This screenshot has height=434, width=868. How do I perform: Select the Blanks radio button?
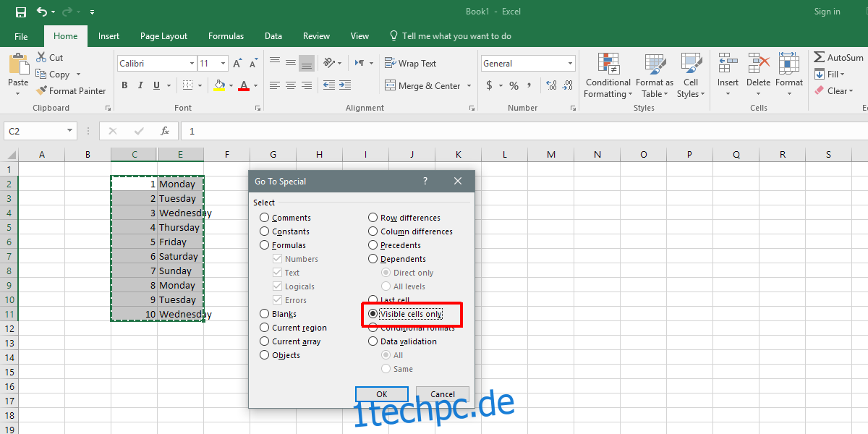(265, 314)
